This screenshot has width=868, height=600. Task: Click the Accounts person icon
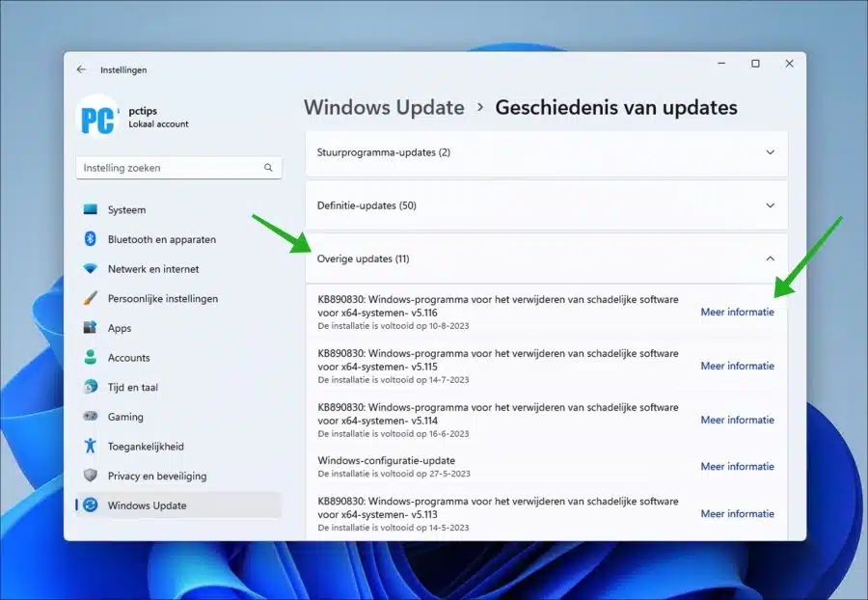tap(91, 357)
